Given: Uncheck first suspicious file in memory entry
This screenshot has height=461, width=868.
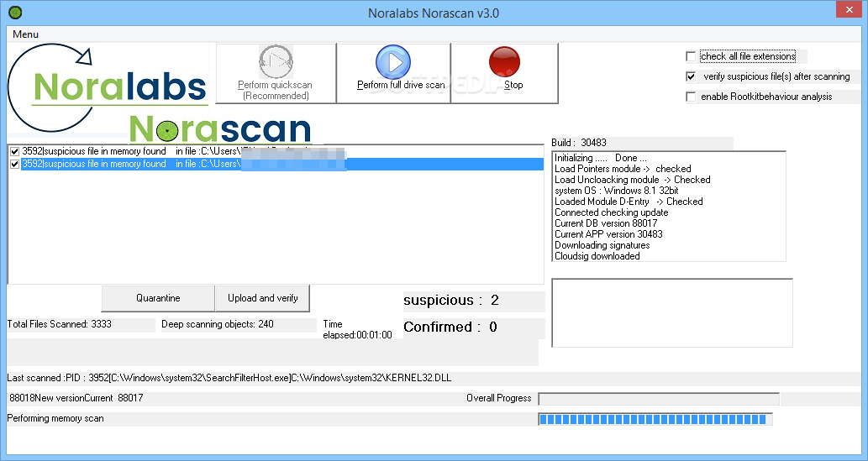Looking at the screenshot, I should tap(15, 151).
